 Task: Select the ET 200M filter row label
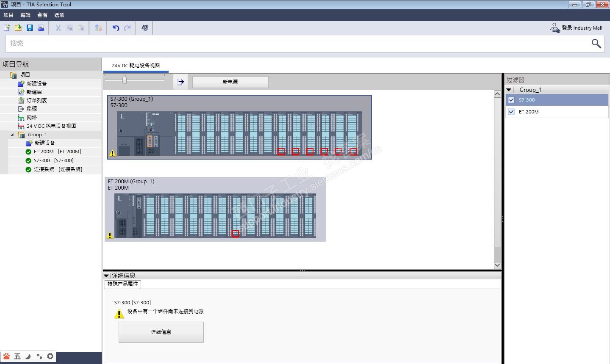click(529, 112)
